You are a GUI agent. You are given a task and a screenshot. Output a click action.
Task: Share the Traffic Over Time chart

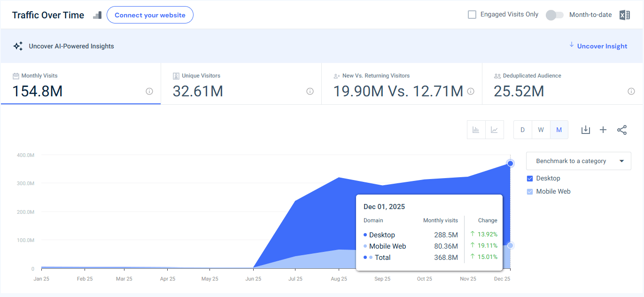(x=622, y=130)
